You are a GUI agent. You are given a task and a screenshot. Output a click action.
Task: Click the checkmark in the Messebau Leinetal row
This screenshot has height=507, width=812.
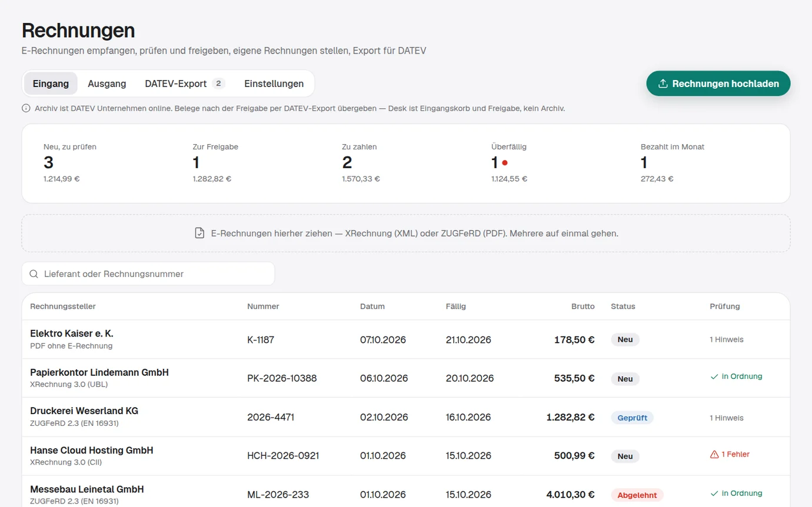[714, 493]
